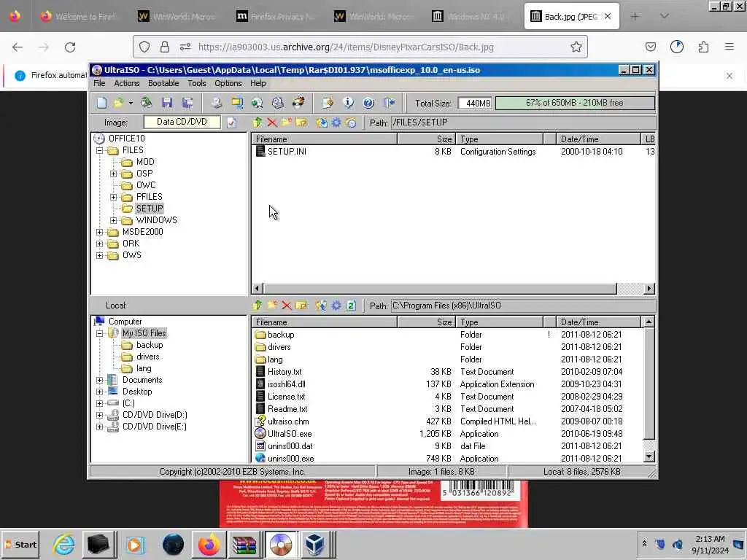The height and width of the screenshot is (560, 747).
Task: Click the green Up arrow in Local pane
Action: [258, 306]
